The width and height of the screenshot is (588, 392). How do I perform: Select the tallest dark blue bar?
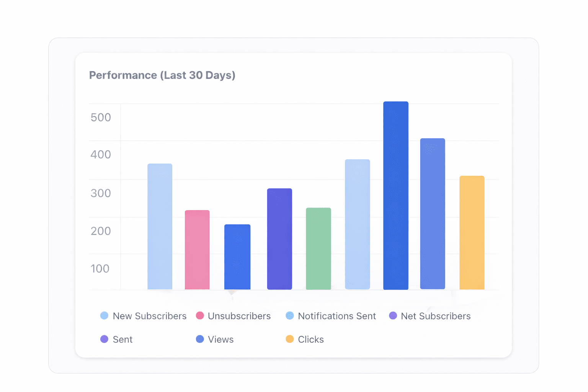tap(396, 196)
